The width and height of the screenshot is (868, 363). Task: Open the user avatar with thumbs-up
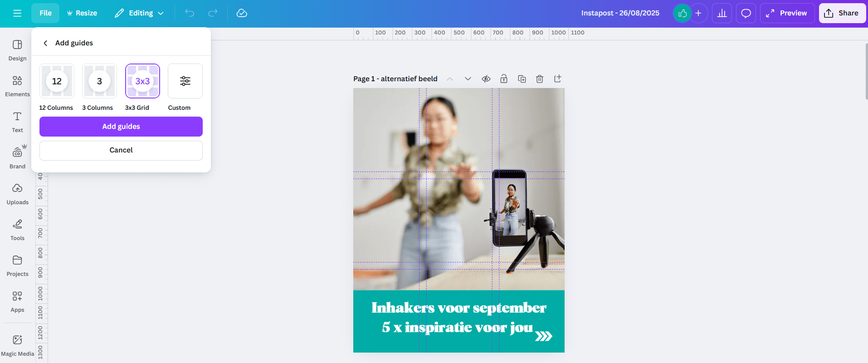682,13
